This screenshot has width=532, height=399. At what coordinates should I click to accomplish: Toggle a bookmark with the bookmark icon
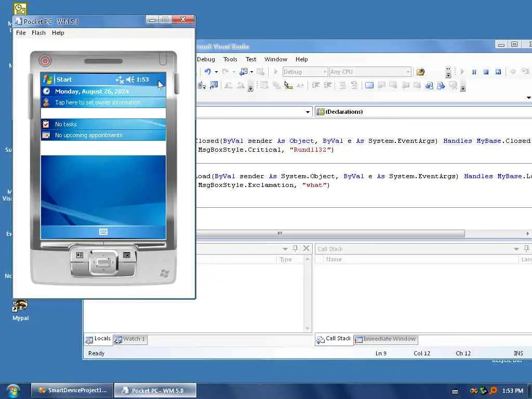[369, 85]
